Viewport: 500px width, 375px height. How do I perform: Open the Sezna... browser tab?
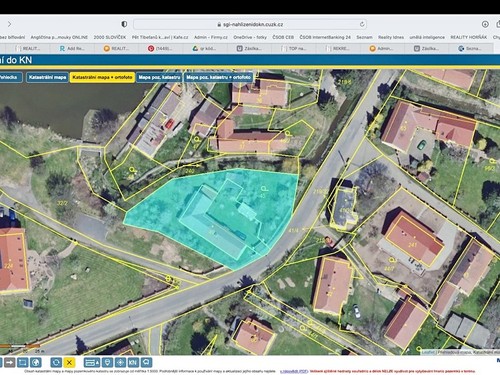470,48
